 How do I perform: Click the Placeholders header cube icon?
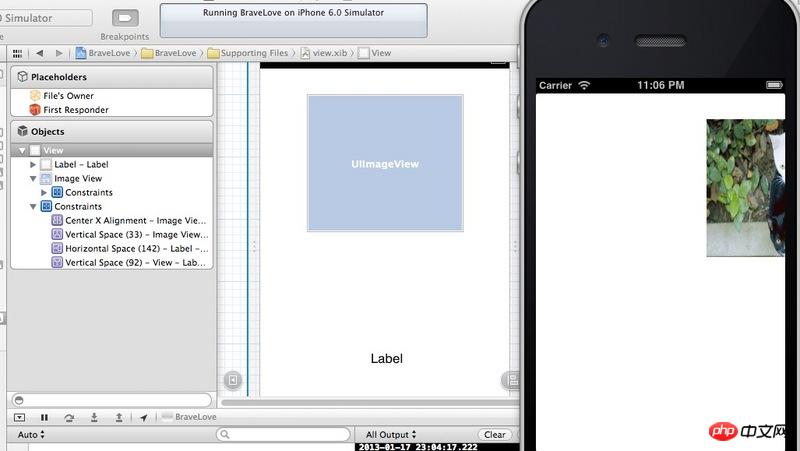[22, 77]
